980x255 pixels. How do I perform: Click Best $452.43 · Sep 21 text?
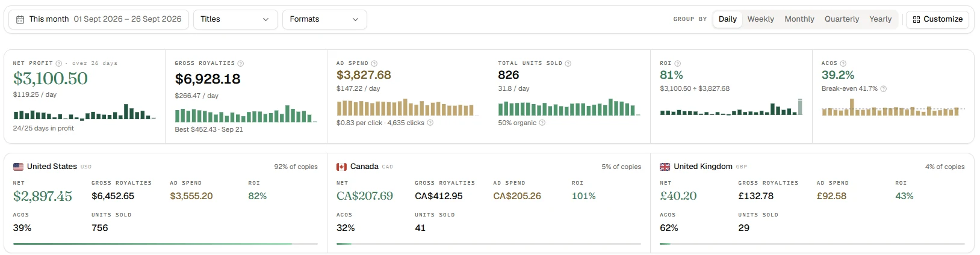click(209, 129)
